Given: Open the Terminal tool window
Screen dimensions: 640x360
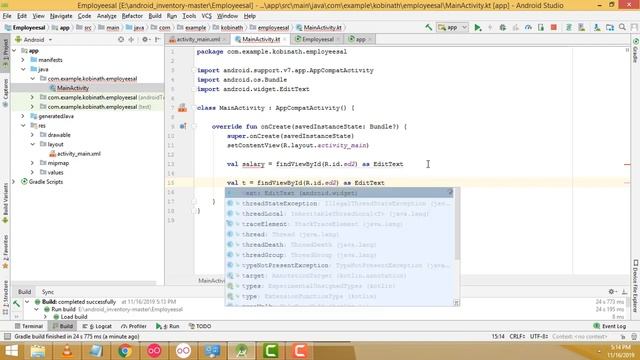Looking at the screenshot, I should point(28,326).
